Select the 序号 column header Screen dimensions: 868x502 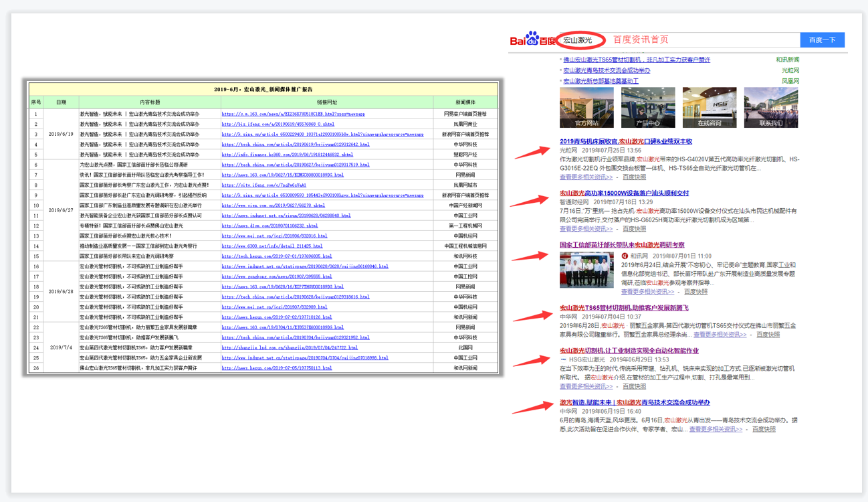36,102
